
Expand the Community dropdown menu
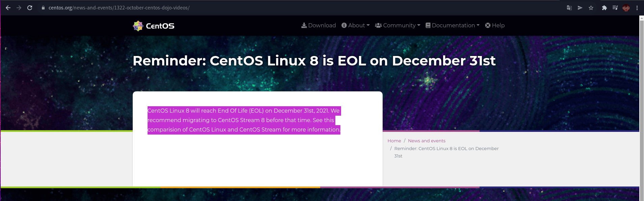click(x=397, y=25)
